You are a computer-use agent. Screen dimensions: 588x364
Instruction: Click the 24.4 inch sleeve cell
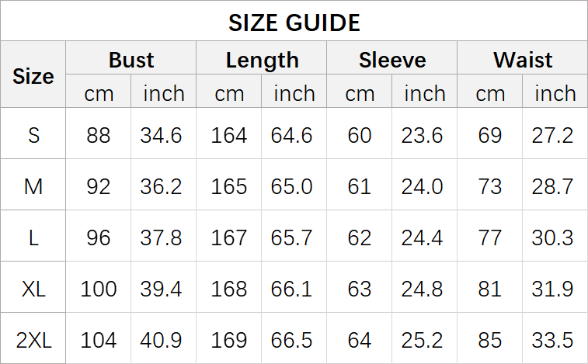(x=422, y=237)
